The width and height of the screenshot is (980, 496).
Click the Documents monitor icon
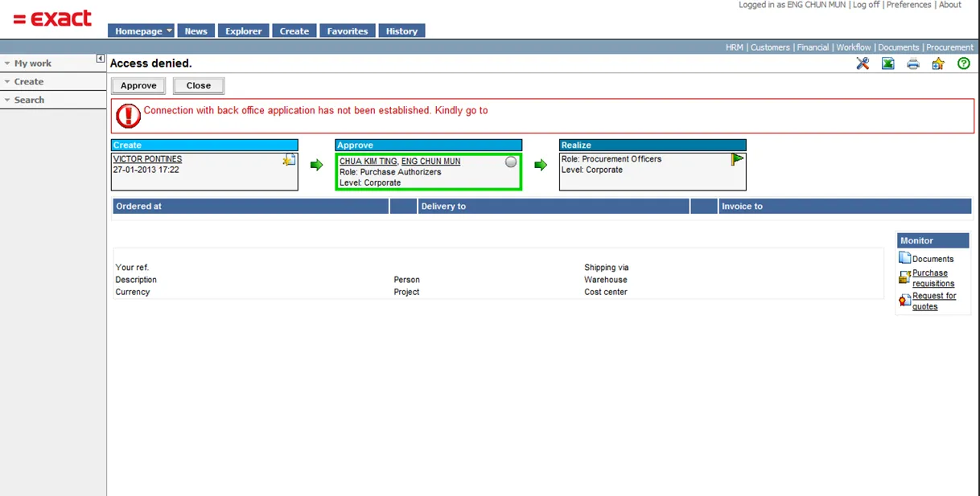[905, 258]
